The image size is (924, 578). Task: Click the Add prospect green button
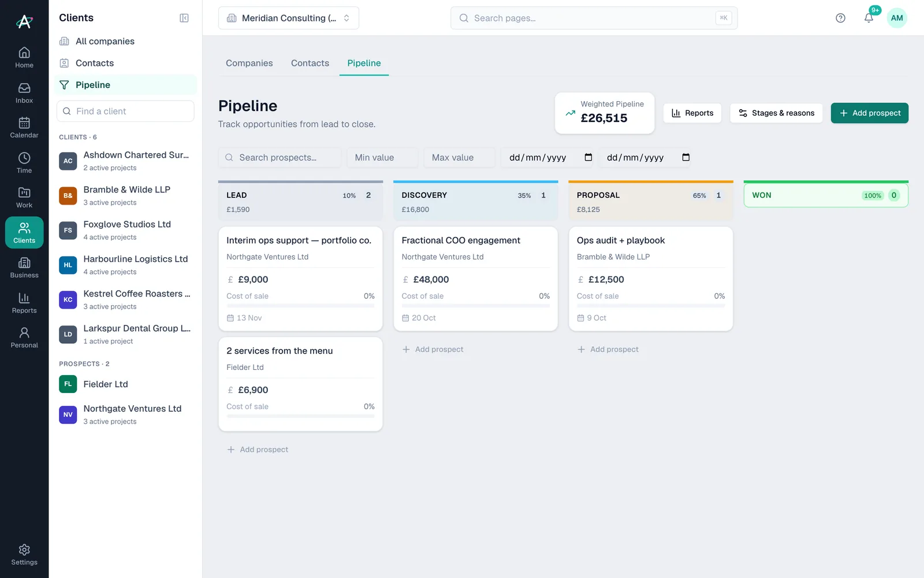point(869,113)
